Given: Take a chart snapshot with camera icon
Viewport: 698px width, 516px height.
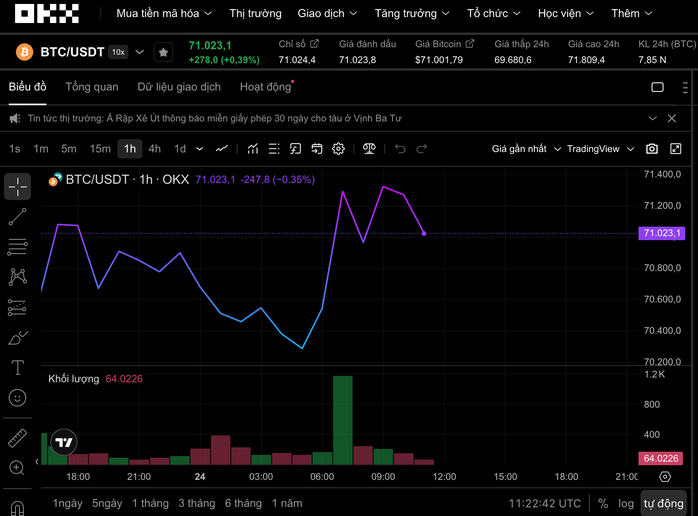Looking at the screenshot, I should (652, 149).
